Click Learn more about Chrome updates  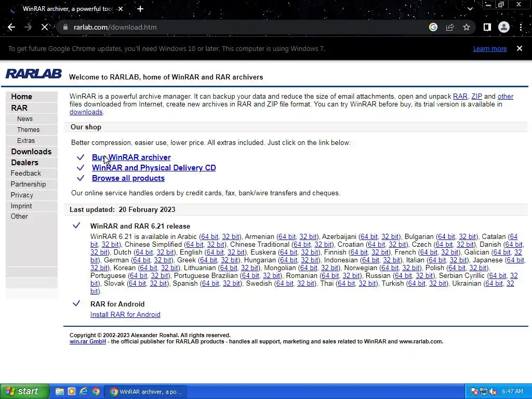point(490,48)
